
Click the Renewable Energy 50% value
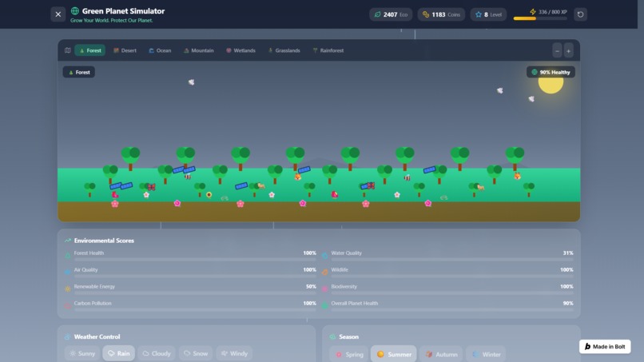pyautogui.click(x=311, y=287)
